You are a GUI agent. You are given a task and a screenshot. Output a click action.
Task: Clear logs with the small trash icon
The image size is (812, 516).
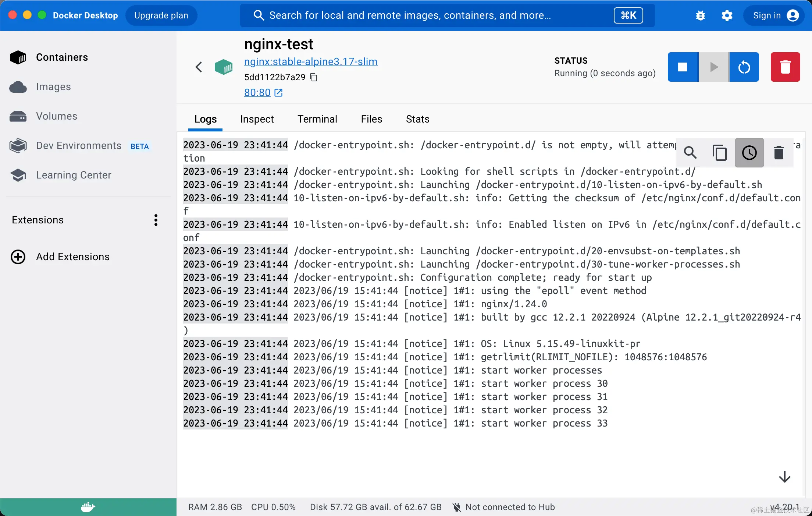(779, 153)
